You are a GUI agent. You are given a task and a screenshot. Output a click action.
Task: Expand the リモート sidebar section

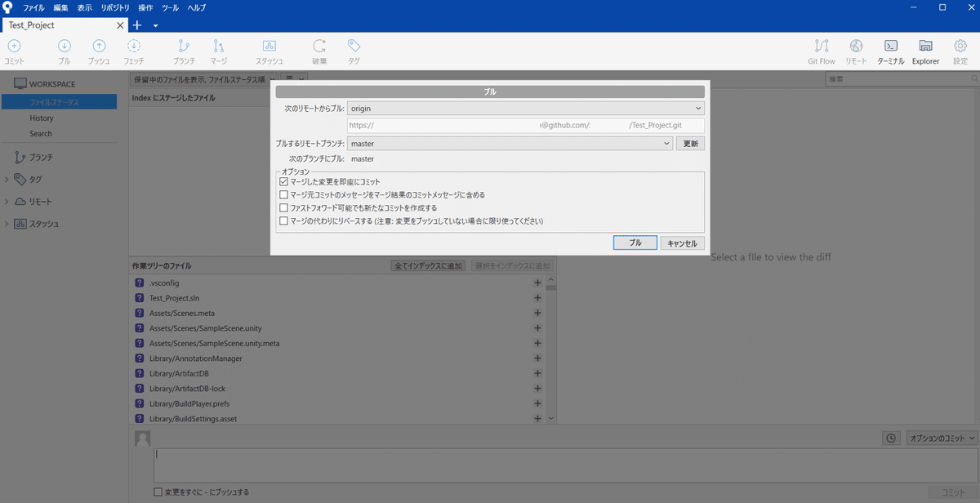pos(7,202)
